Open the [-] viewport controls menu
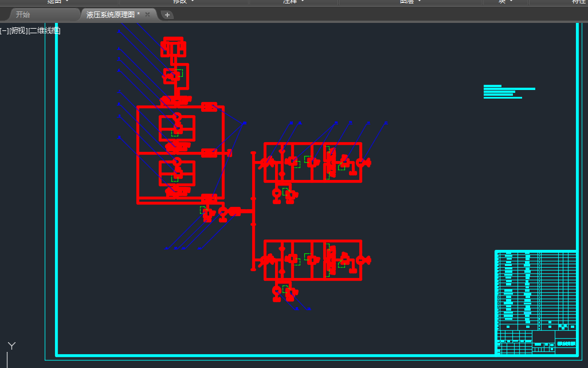588x368 pixels. [x=4, y=31]
